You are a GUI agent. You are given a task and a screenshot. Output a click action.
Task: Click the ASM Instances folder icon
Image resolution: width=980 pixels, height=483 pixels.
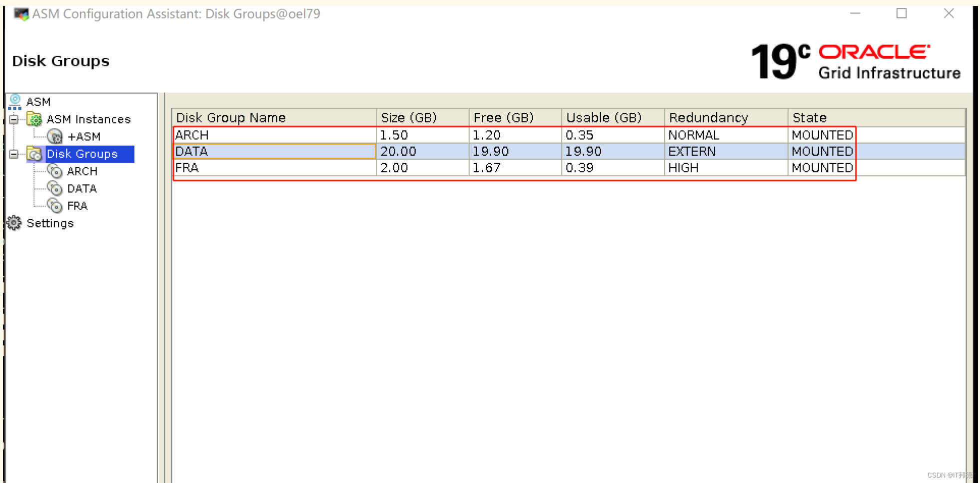click(34, 119)
